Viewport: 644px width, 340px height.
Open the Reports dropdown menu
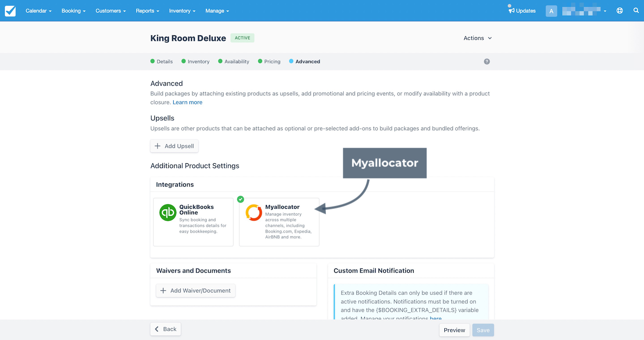click(147, 11)
